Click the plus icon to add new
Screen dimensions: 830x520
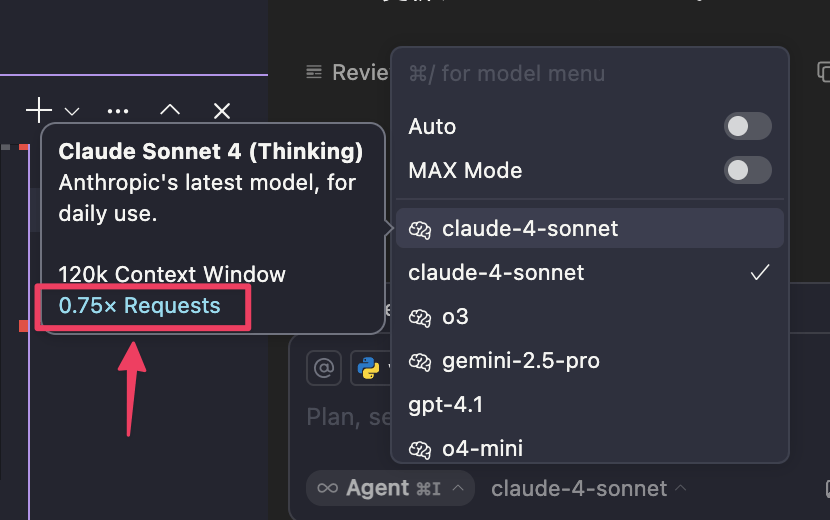39,110
